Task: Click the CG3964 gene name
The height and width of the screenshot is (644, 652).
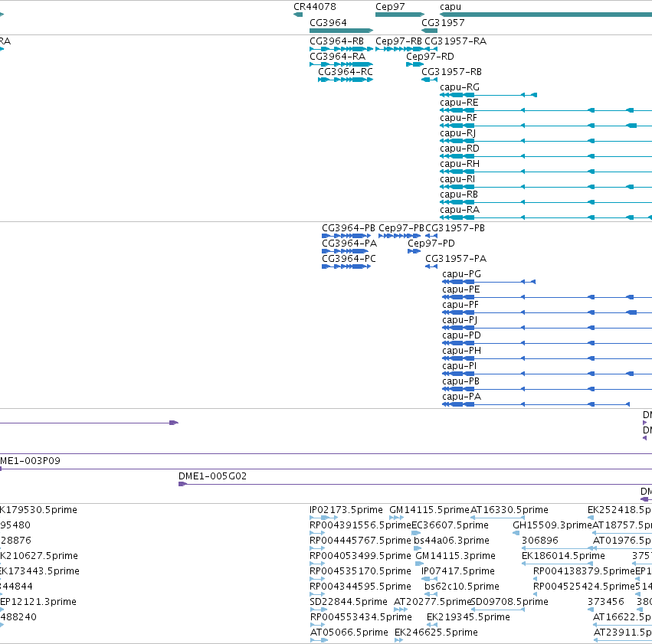Action: (328, 22)
